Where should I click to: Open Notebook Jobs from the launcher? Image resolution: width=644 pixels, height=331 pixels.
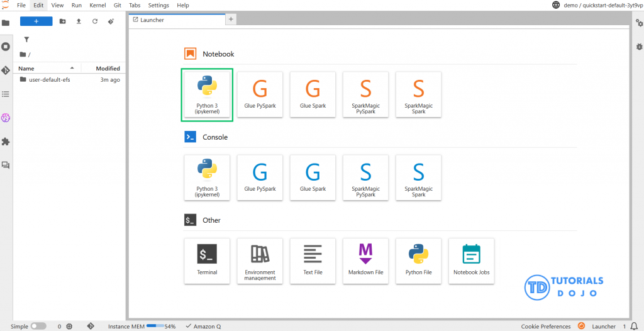(471, 261)
